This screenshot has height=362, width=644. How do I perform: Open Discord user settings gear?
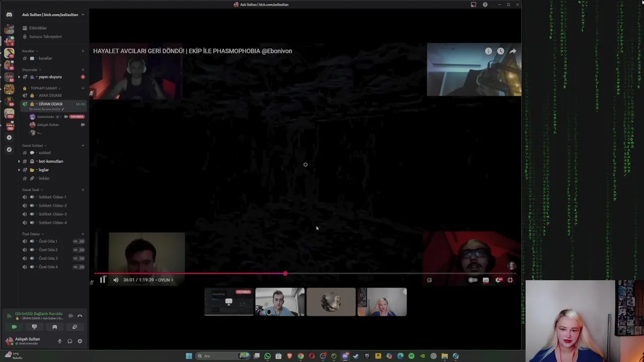pos(79,341)
